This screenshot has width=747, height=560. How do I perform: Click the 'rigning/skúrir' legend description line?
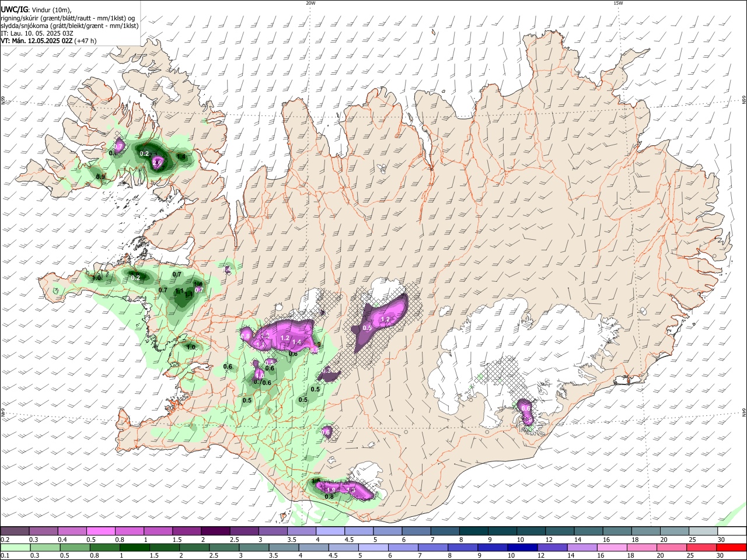[x=68, y=17]
